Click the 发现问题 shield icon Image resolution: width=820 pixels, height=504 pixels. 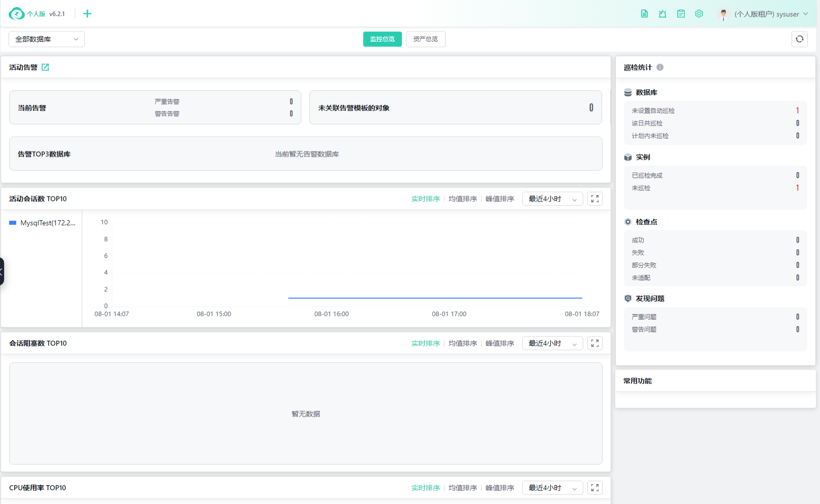628,298
